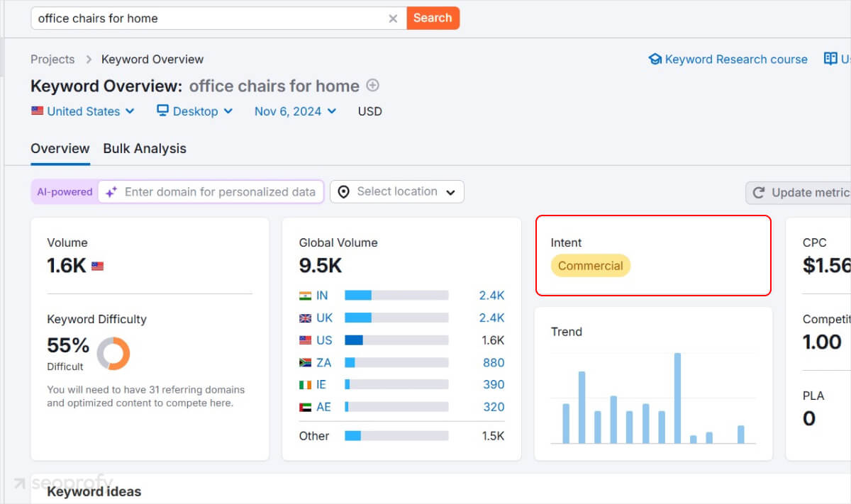
Task: Click the graduation cap course icon
Action: (655, 60)
